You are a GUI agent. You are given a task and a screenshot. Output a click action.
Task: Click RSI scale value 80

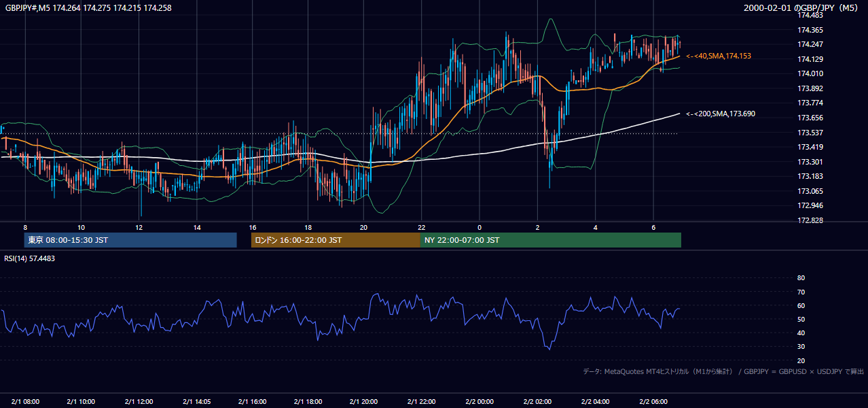point(801,278)
